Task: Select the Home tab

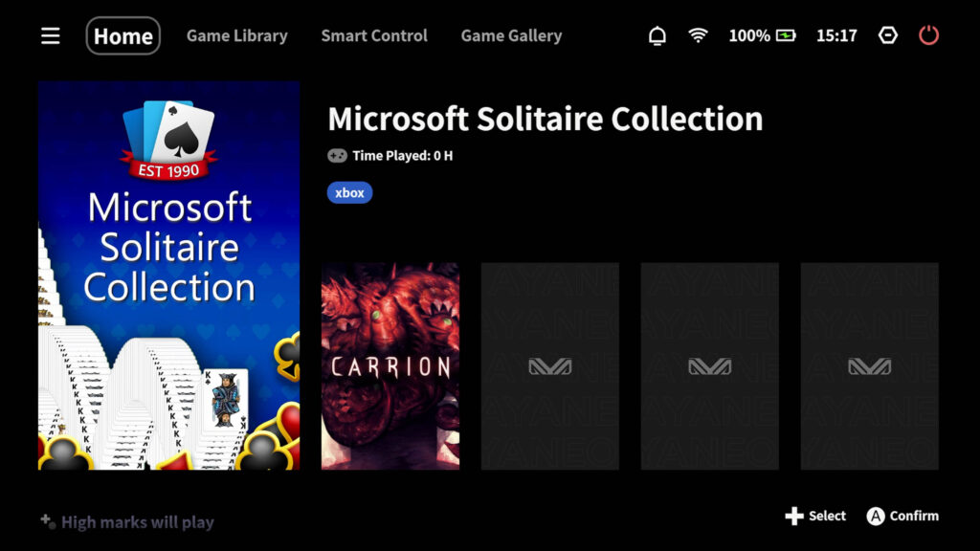Action: (123, 35)
